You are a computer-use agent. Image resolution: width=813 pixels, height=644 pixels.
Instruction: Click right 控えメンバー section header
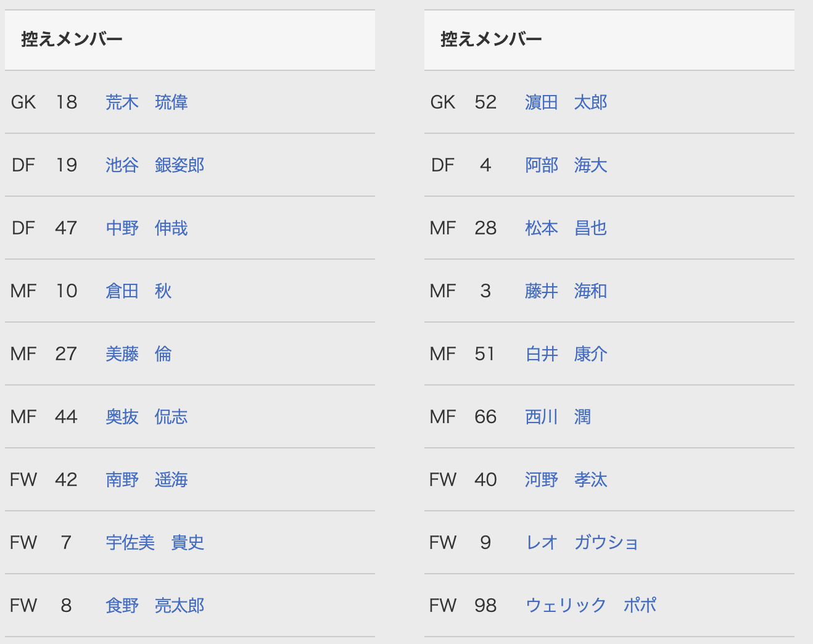492,39
